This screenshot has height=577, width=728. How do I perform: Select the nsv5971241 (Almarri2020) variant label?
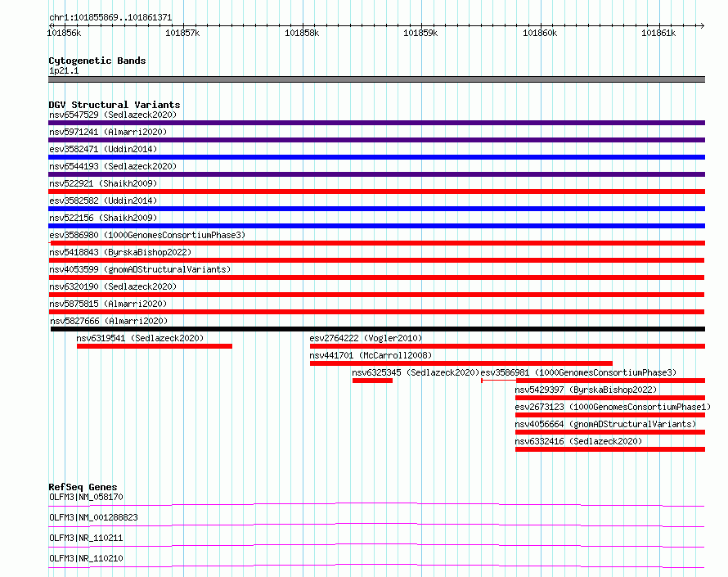pyautogui.click(x=108, y=132)
